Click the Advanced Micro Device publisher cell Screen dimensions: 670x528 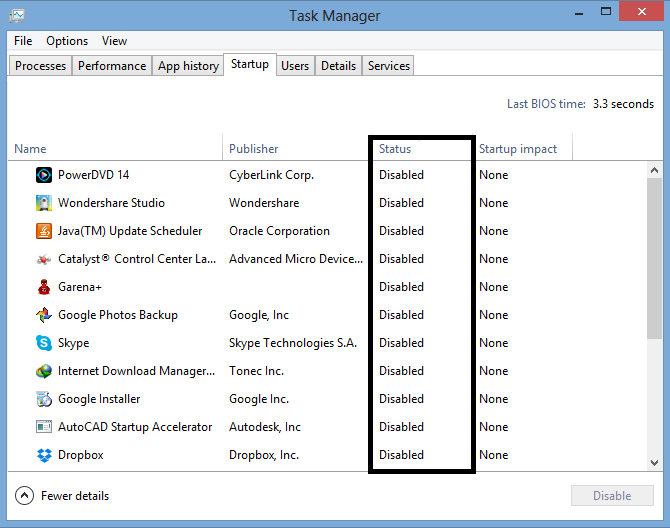coord(296,259)
